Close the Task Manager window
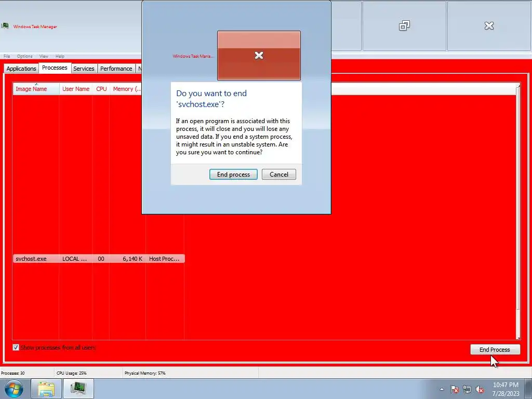Viewport: 532px width, 399px height. tap(489, 26)
